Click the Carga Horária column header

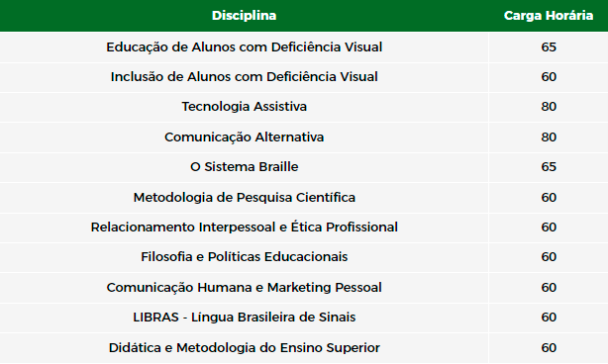pos(549,16)
